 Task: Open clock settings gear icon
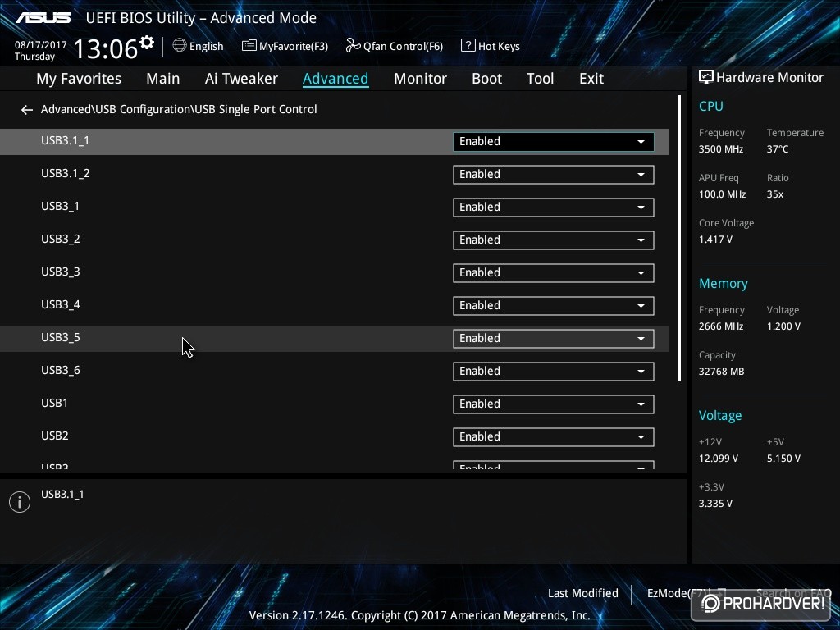[x=147, y=42]
